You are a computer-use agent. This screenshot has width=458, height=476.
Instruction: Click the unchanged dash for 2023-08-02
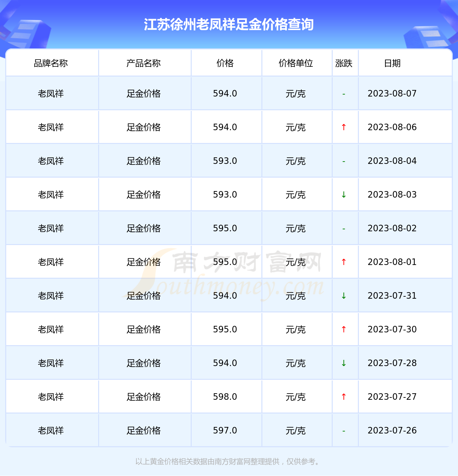pyautogui.click(x=344, y=229)
